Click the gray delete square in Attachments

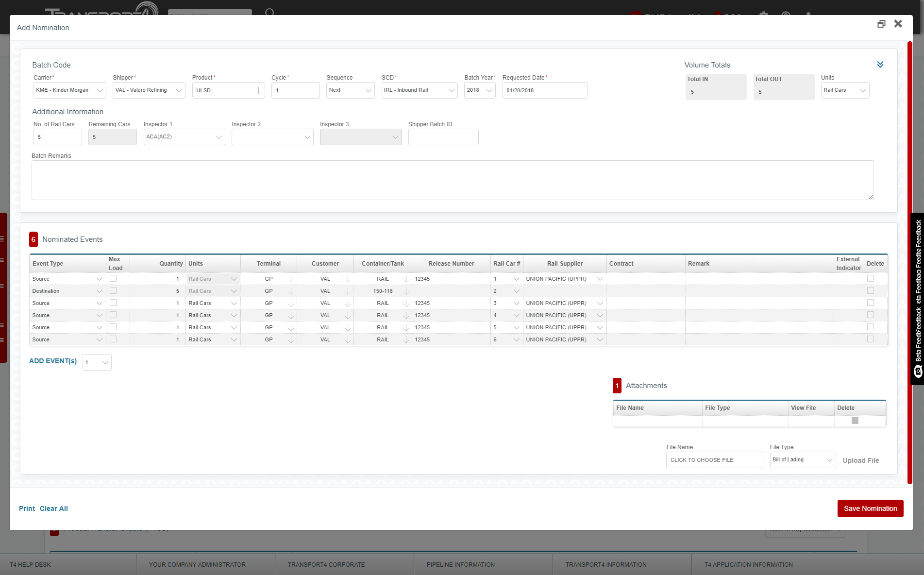pos(855,421)
